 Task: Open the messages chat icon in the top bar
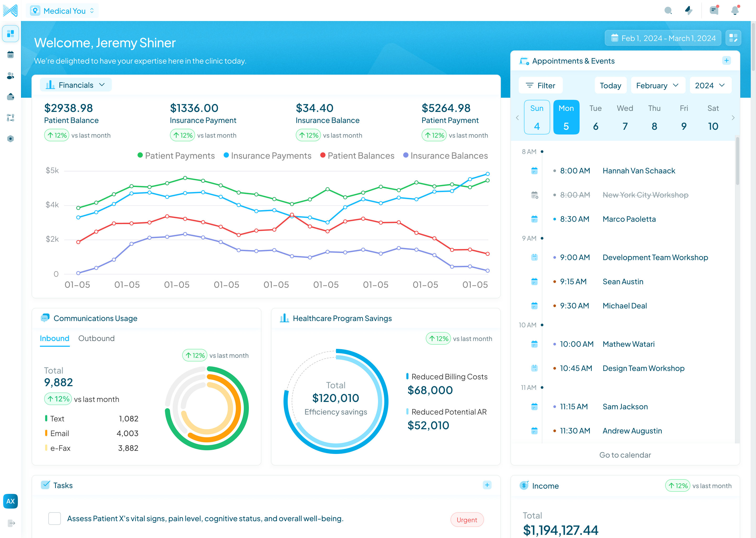pos(714,11)
